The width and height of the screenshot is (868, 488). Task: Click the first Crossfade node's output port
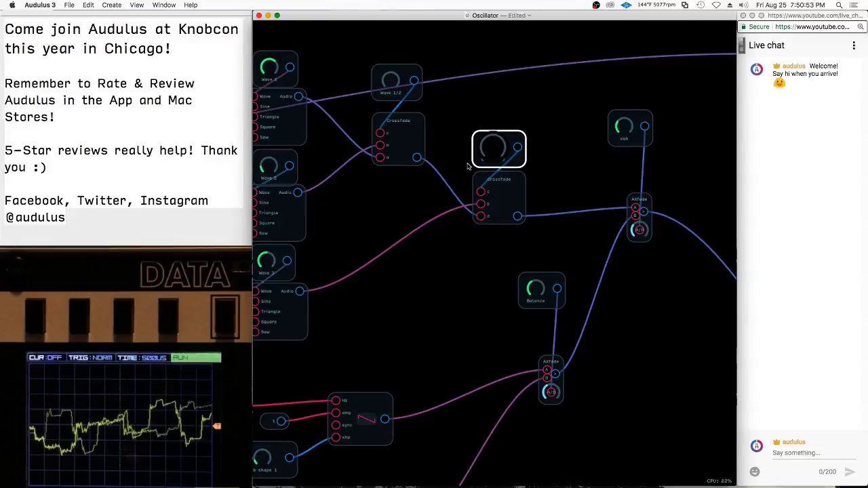[x=417, y=158]
